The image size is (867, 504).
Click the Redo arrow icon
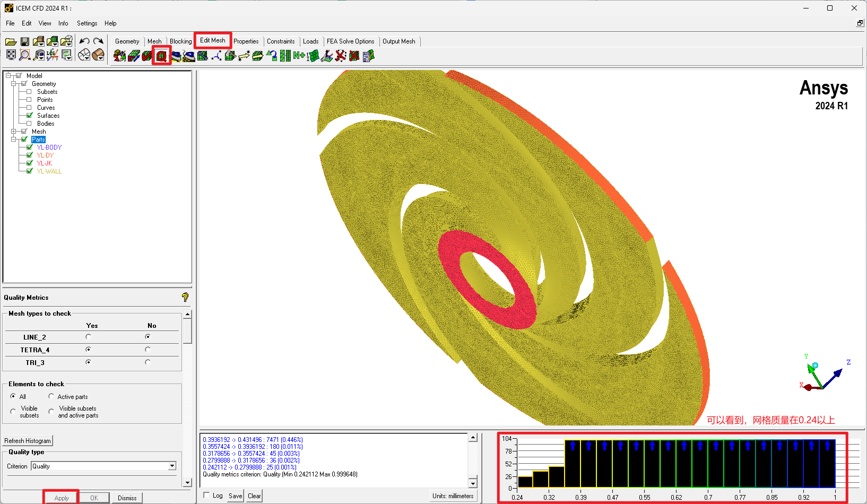tap(98, 41)
